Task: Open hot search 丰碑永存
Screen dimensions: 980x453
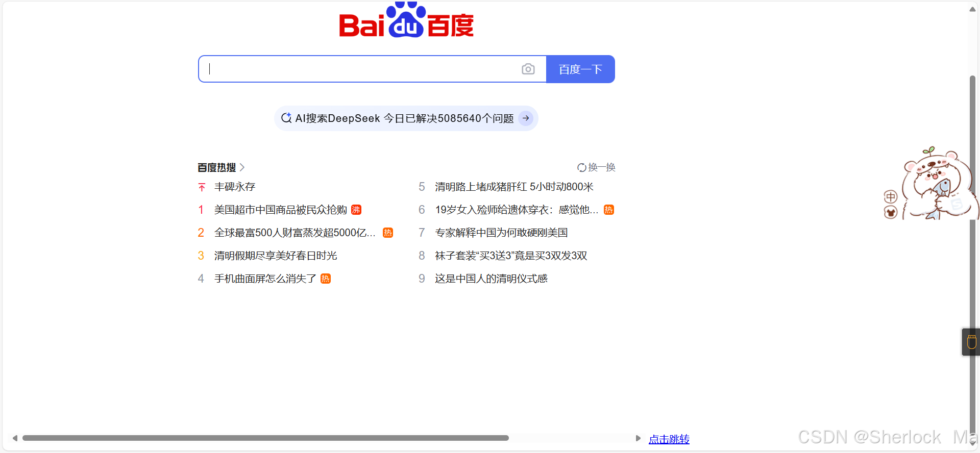Action: (x=235, y=187)
